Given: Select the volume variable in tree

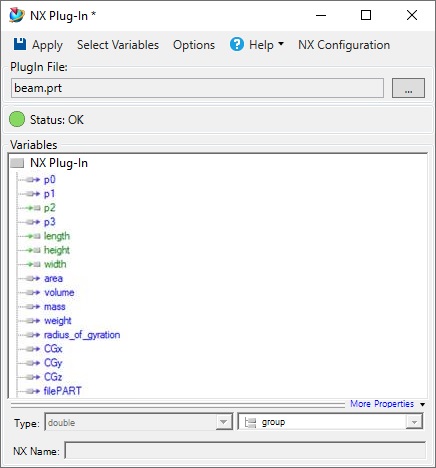Looking at the screenshot, I should point(59,292).
